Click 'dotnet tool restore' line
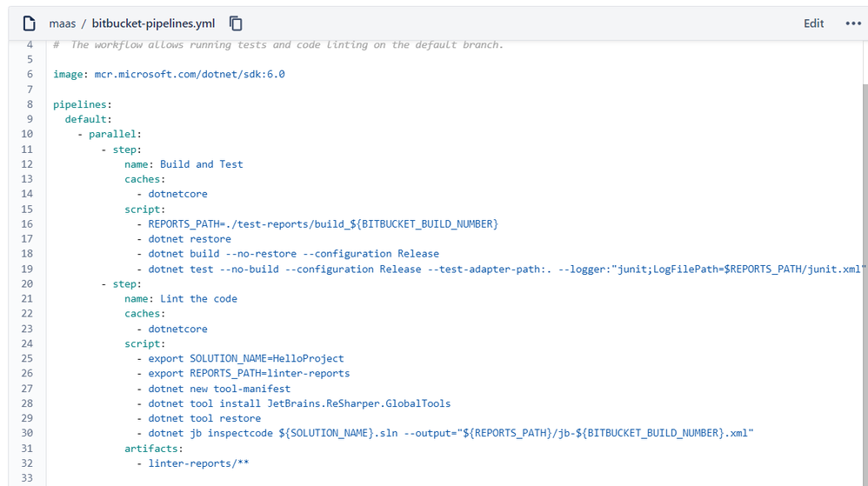Viewport: 868px width, 486px height. pyautogui.click(x=204, y=418)
